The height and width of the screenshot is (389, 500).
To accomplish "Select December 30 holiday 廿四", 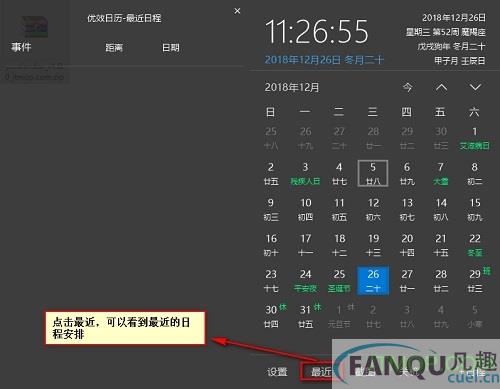I will pos(272,316).
